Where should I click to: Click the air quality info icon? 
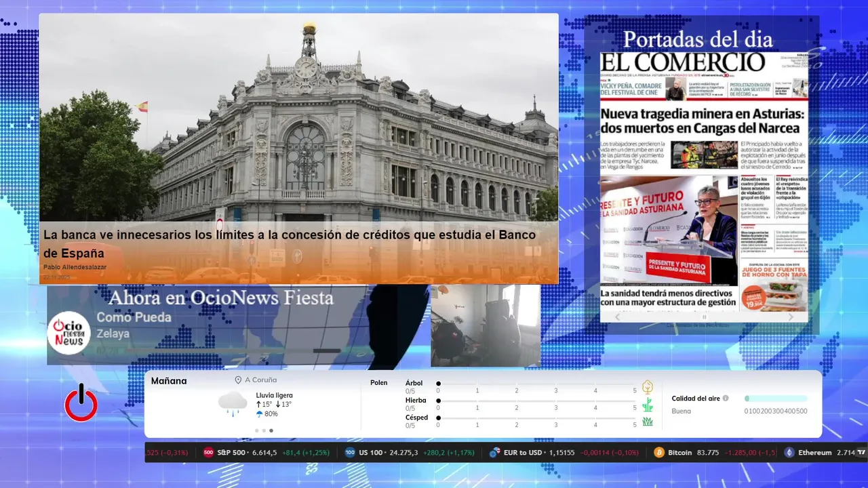click(726, 399)
